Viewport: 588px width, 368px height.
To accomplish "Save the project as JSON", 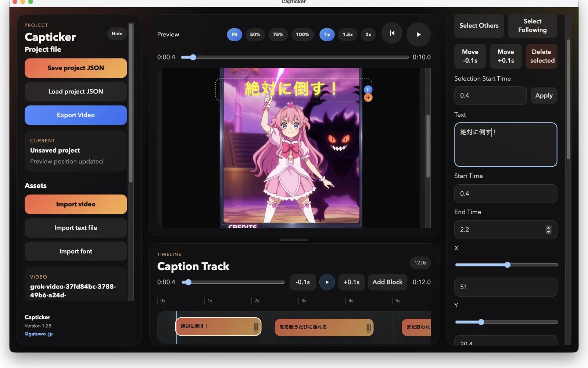I will pos(76,68).
